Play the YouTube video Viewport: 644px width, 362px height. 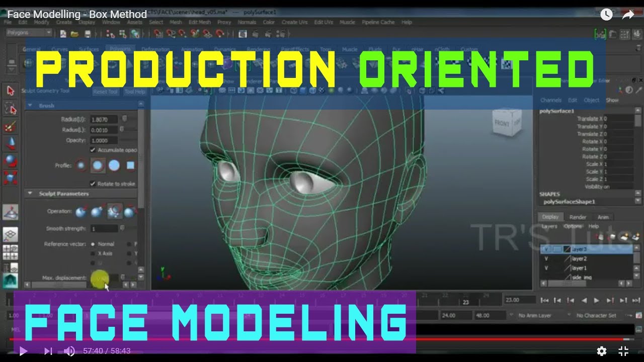[23, 351]
